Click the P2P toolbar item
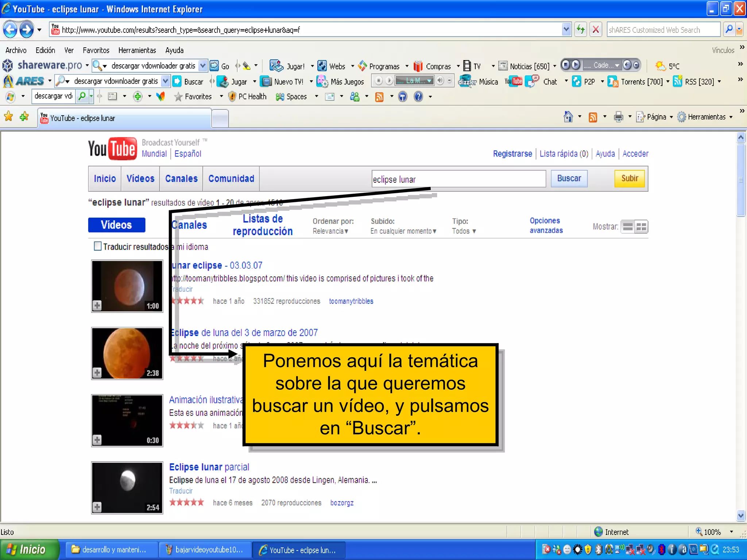This screenshot has width=747, height=560. pos(584,82)
